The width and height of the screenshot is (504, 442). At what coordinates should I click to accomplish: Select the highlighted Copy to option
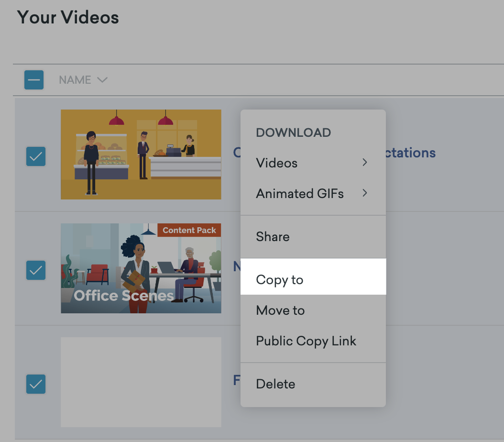[280, 280]
